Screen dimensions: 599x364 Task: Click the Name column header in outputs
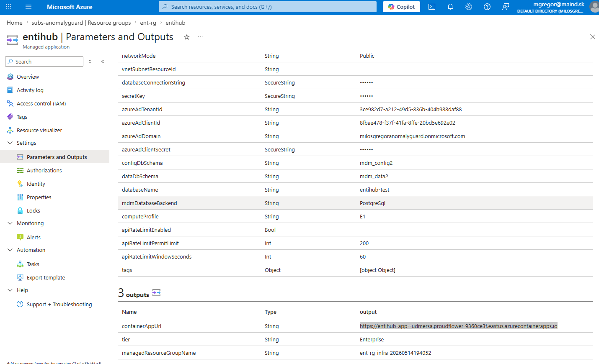129,312
